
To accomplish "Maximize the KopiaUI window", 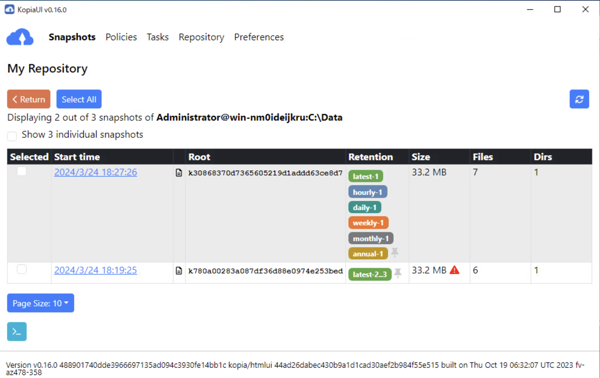I will coord(558,9).
